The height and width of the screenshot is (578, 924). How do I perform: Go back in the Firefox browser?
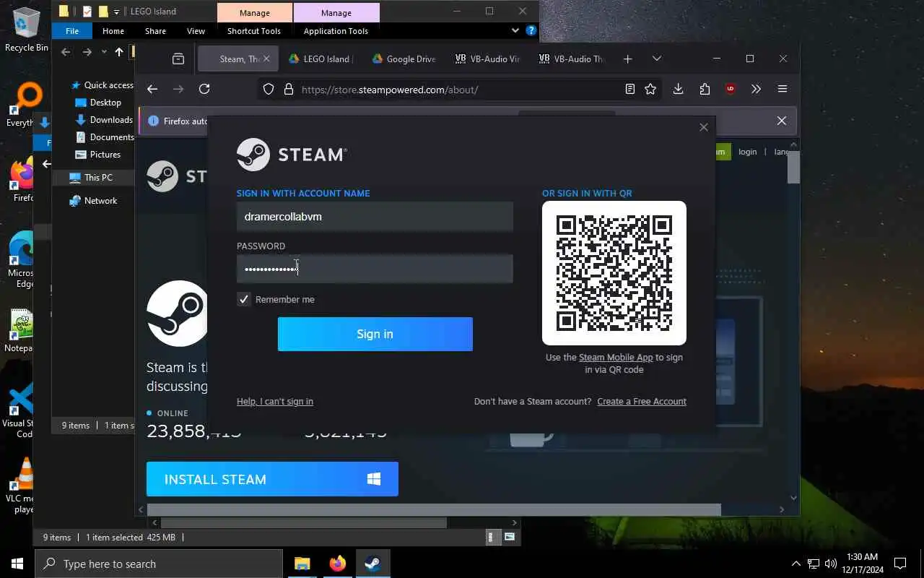(x=152, y=89)
